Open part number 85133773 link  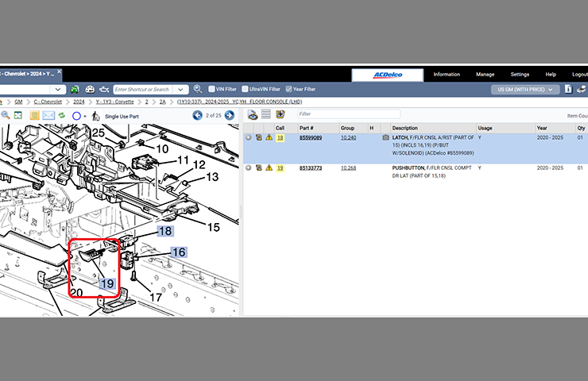[311, 168]
